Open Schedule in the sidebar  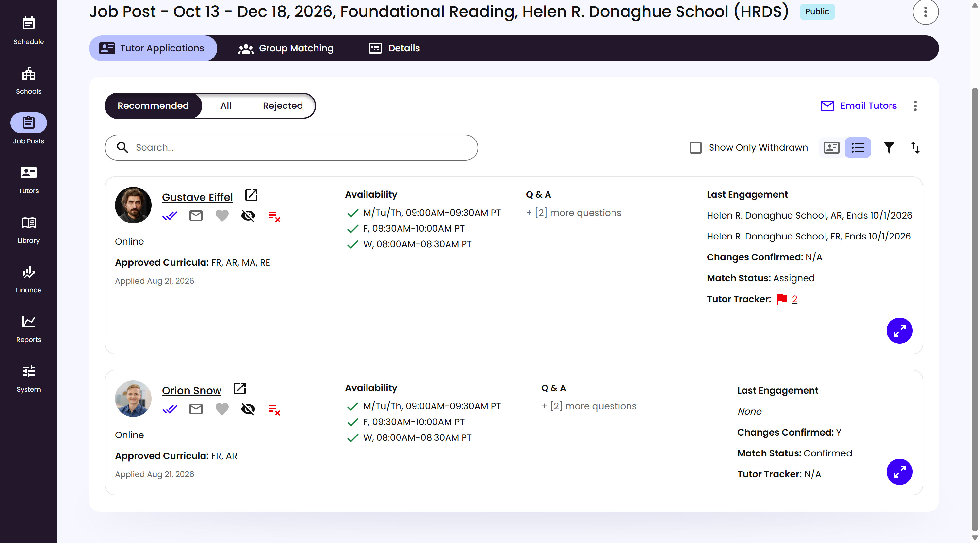(28, 30)
